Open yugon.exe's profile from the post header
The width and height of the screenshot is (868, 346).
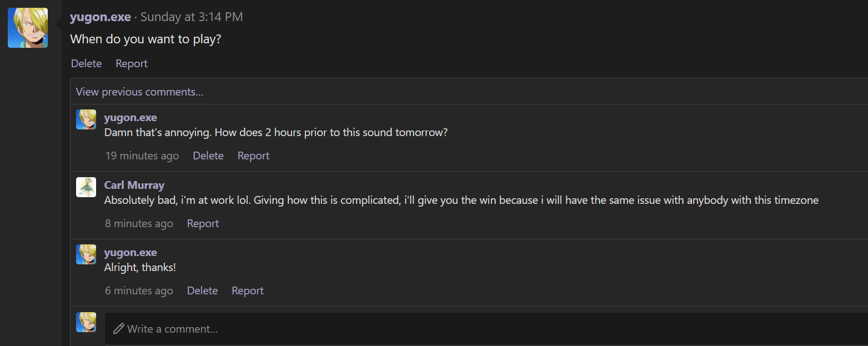click(100, 16)
